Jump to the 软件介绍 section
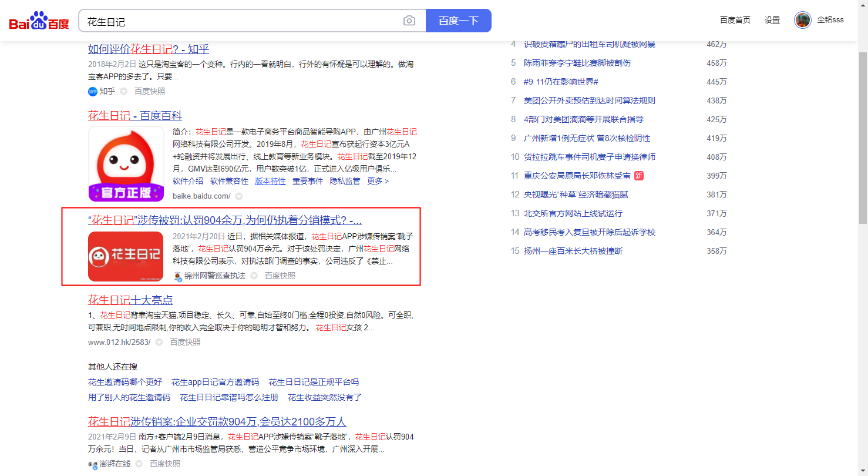This screenshot has height=476, width=868. click(188, 181)
